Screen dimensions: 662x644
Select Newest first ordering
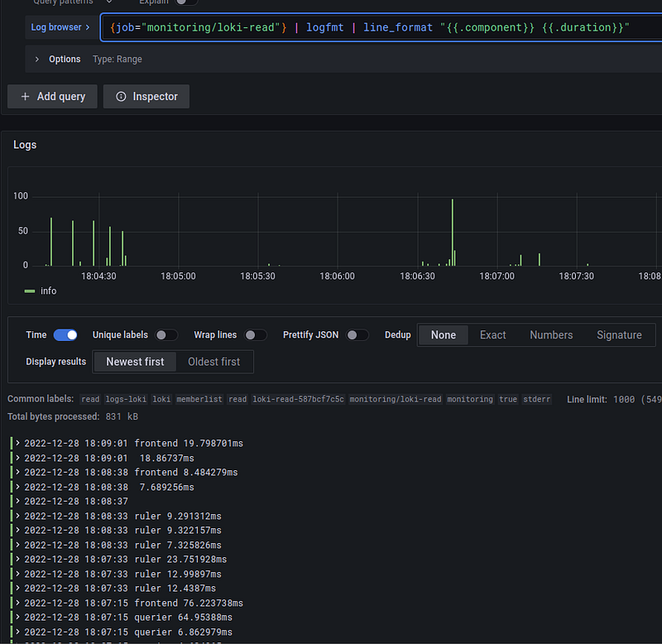click(x=135, y=362)
